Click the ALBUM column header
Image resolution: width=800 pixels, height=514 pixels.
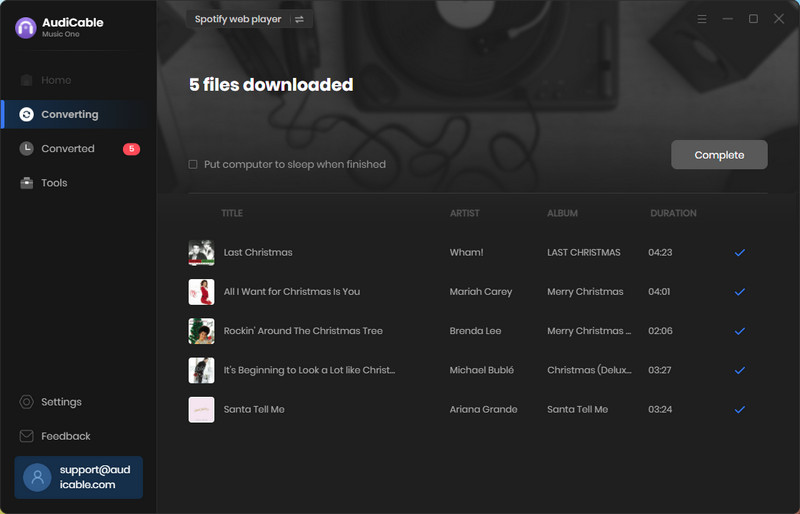562,213
